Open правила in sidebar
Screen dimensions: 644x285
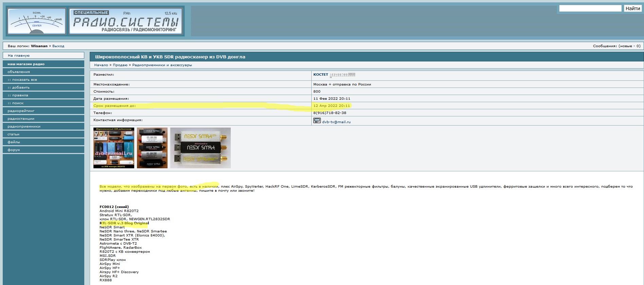[x=43, y=95]
